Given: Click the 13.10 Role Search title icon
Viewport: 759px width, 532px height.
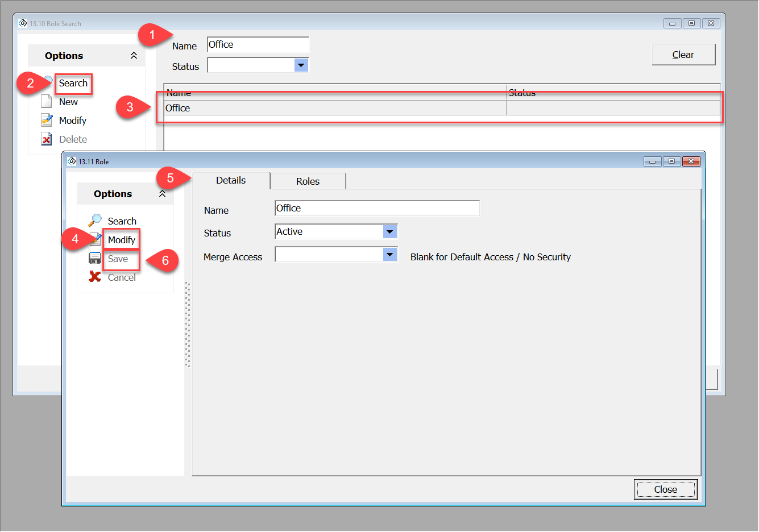Looking at the screenshot, I should click(x=23, y=23).
